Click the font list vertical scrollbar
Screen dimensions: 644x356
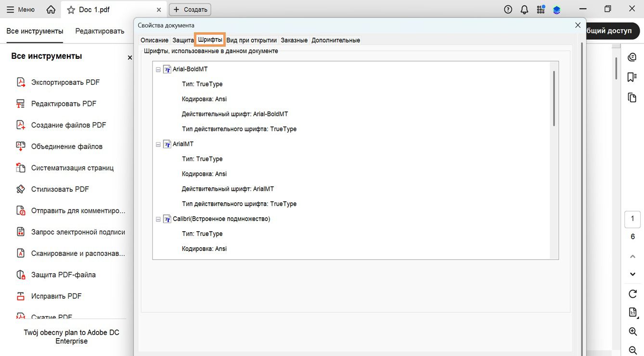pos(554,99)
